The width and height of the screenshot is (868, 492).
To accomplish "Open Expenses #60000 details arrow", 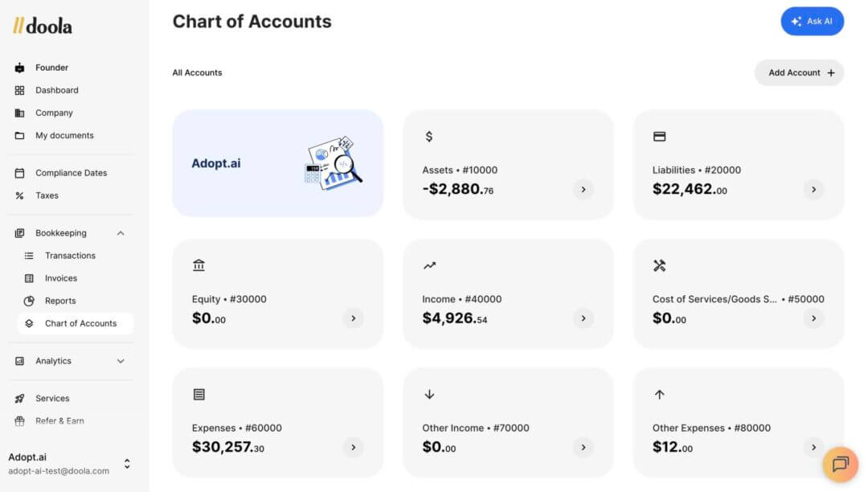I will pyautogui.click(x=353, y=447).
